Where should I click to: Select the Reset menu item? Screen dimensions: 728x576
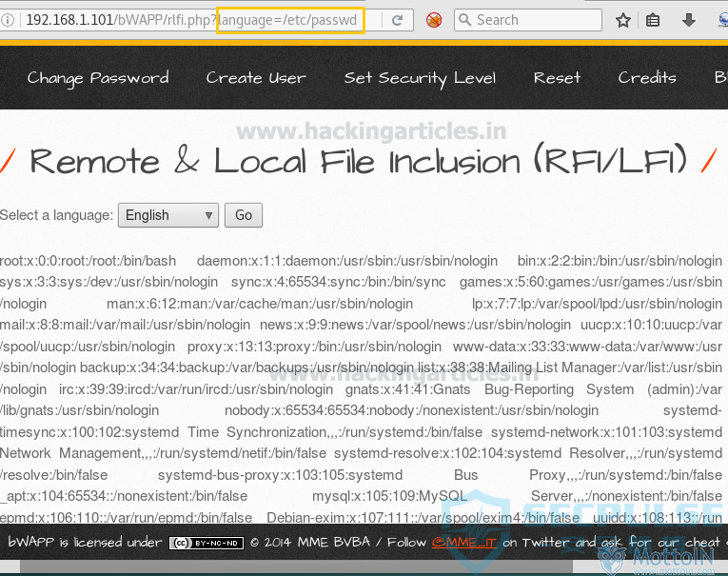[557, 77]
